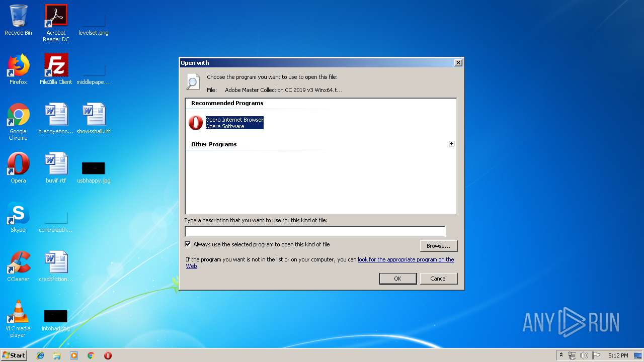Open the Action Center flag icon
This screenshot has width=644, height=362.
596,355
